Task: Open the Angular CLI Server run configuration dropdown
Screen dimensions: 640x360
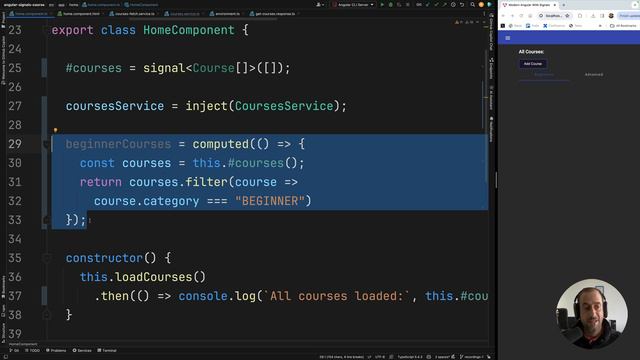Action: click(x=353, y=4)
